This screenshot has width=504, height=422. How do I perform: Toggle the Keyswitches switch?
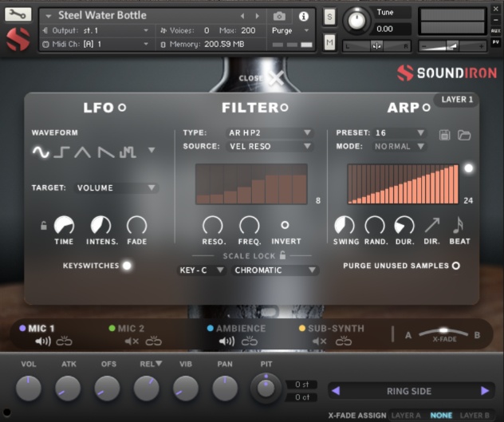tap(126, 266)
